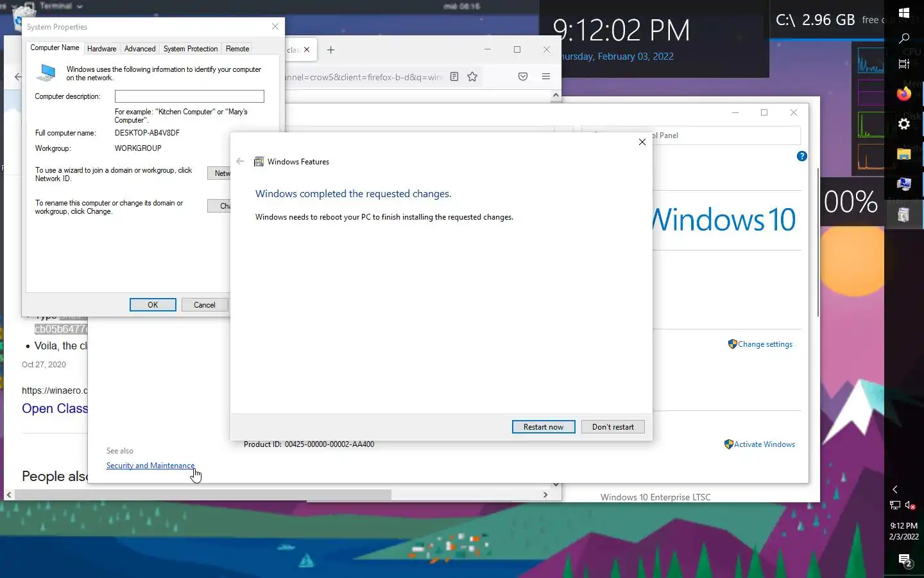Click the muted volume tray icon

[x=910, y=505]
